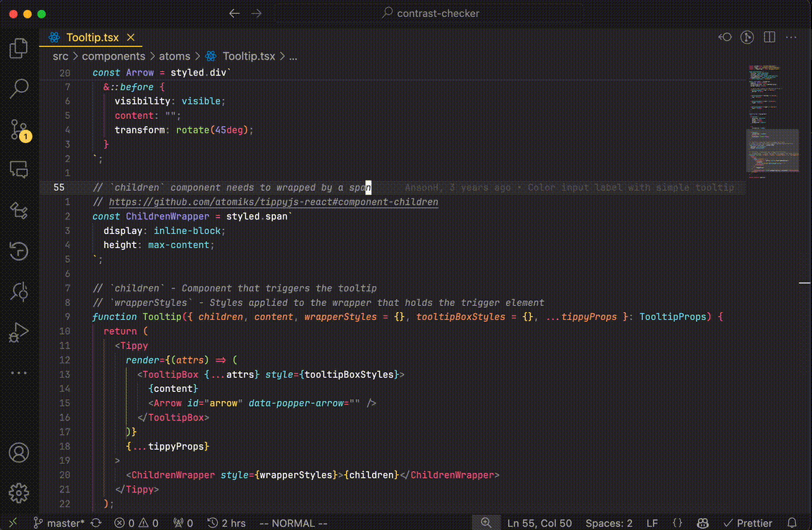Viewport: 812px width, 530px height.
Task: Select language mode curly braces icon
Action: click(x=677, y=523)
